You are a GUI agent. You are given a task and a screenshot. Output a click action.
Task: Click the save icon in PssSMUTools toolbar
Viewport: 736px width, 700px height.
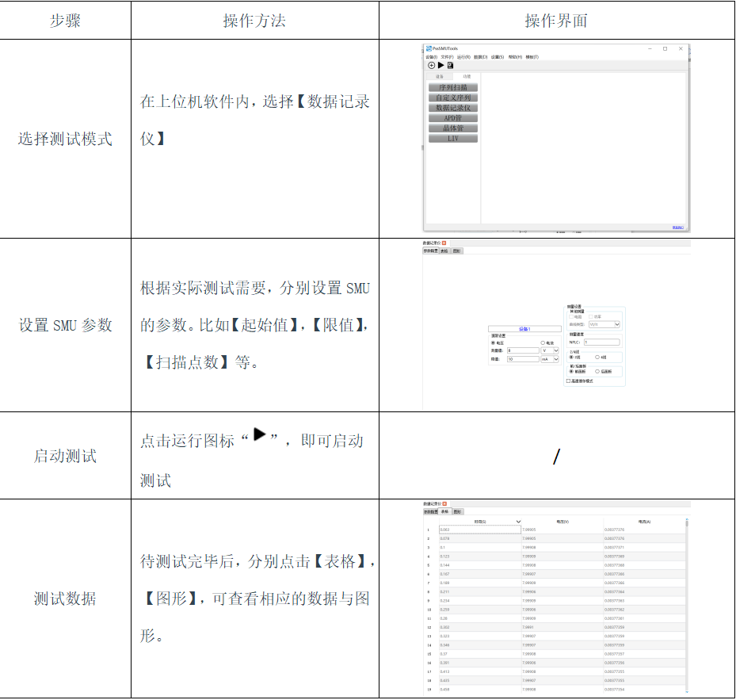[450, 65]
